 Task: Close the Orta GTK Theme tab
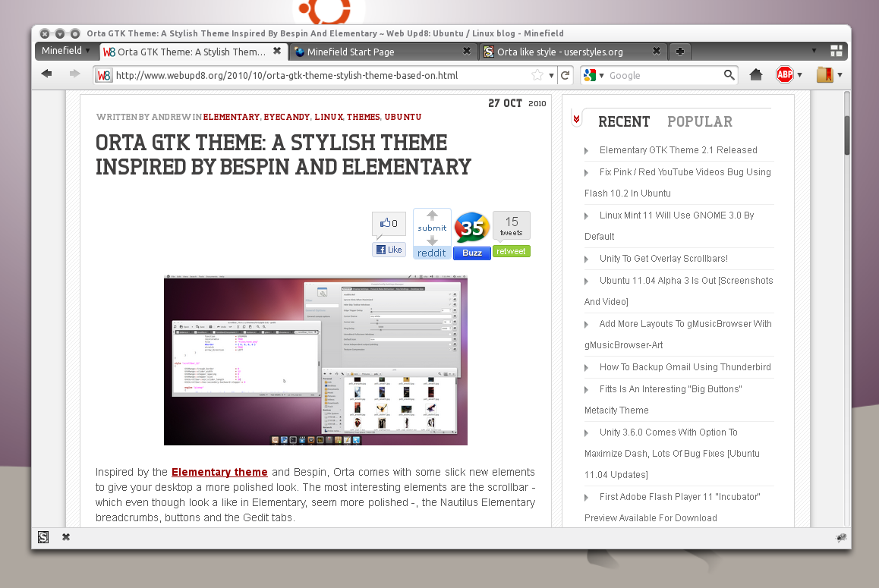277,51
